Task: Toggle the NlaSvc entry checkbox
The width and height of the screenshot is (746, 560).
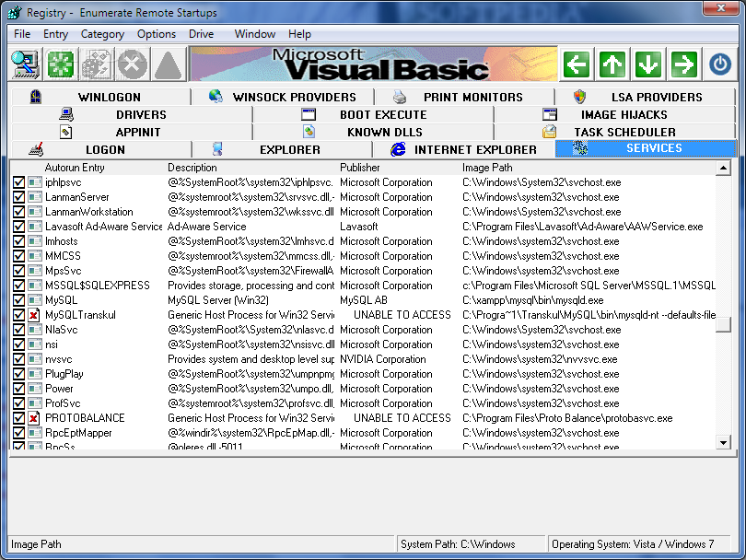Action: (18, 330)
